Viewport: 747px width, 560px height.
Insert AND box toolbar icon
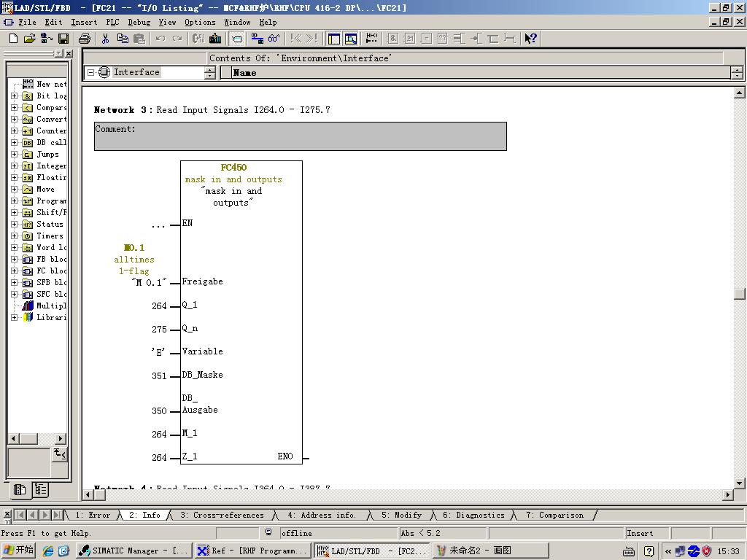(392, 39)
